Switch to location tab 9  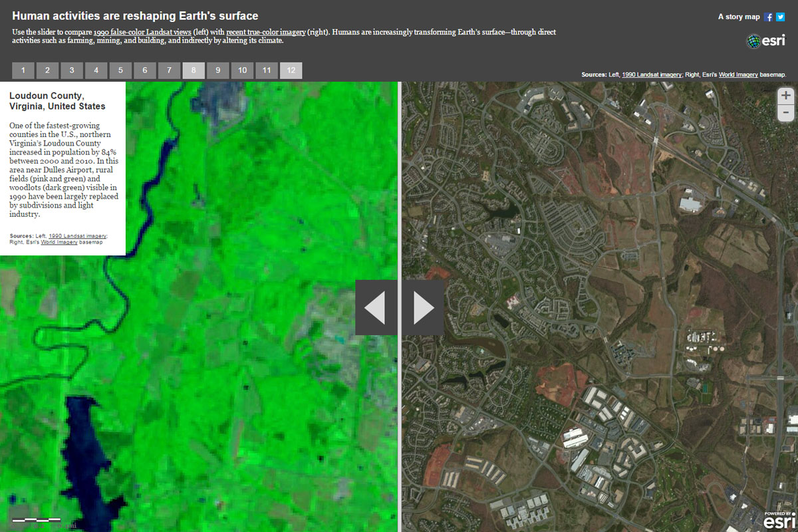tap(217, 70)
